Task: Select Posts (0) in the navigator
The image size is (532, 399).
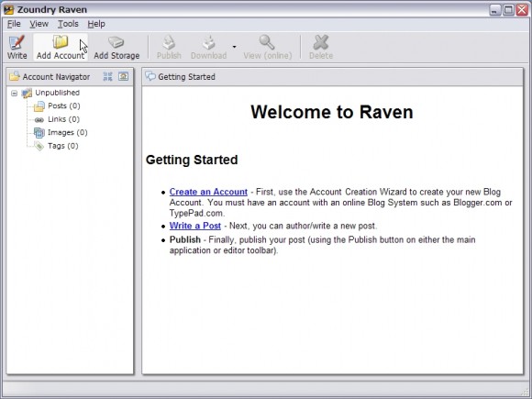Action: (x=64, y=105)
